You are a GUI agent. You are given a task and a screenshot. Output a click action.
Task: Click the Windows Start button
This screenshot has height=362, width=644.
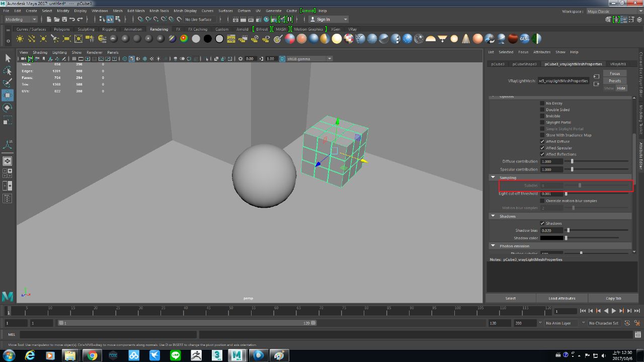(x=9, y=355)
